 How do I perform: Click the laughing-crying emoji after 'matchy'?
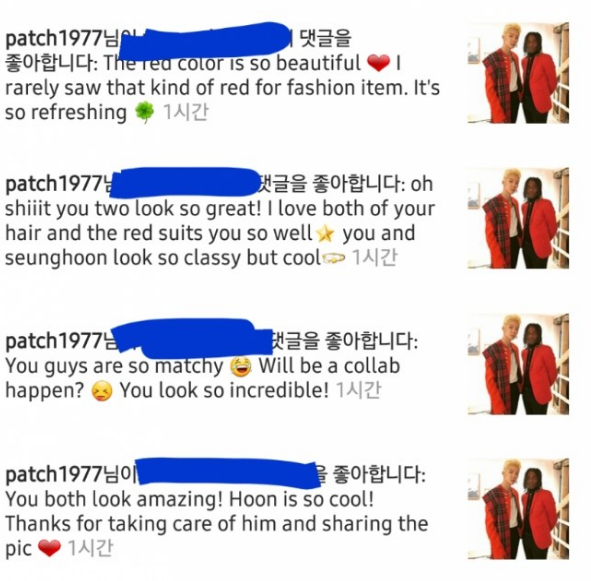pyautogui.click(x=241, y=366)
